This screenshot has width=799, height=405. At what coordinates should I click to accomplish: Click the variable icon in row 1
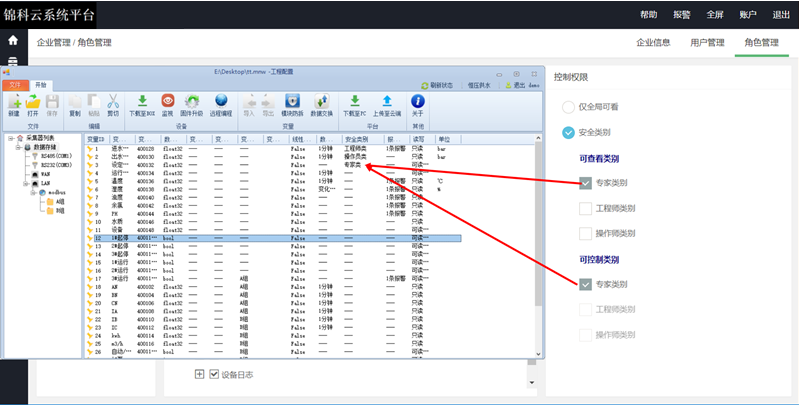tap(90, 149)
